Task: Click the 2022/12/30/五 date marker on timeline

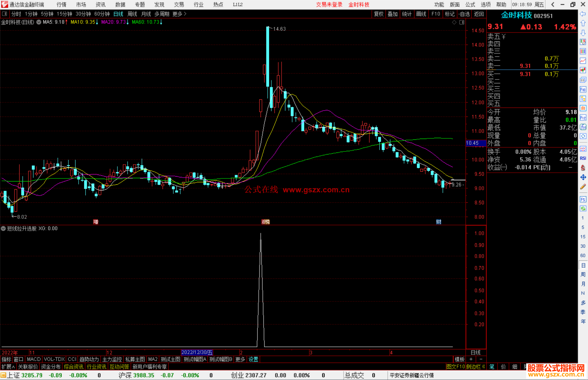Action: point(197,352)
